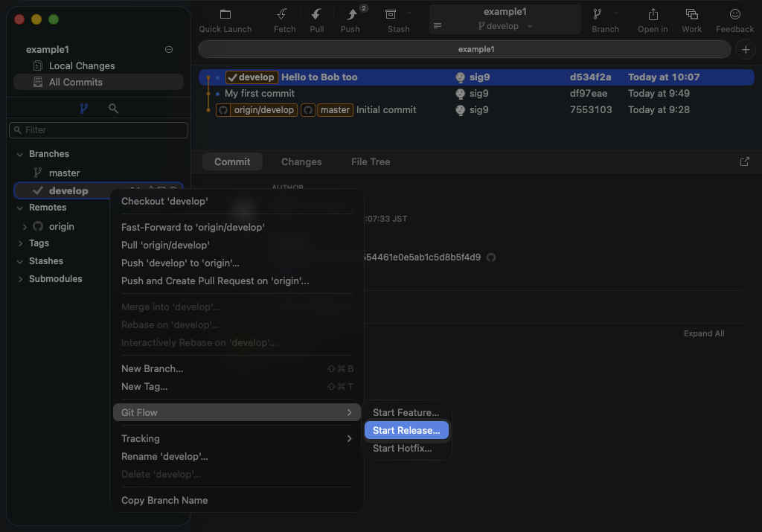Viewport: 762px width, 532px height.
Task: Click the Pull toolbar icon
Action: tap(317, 15)
